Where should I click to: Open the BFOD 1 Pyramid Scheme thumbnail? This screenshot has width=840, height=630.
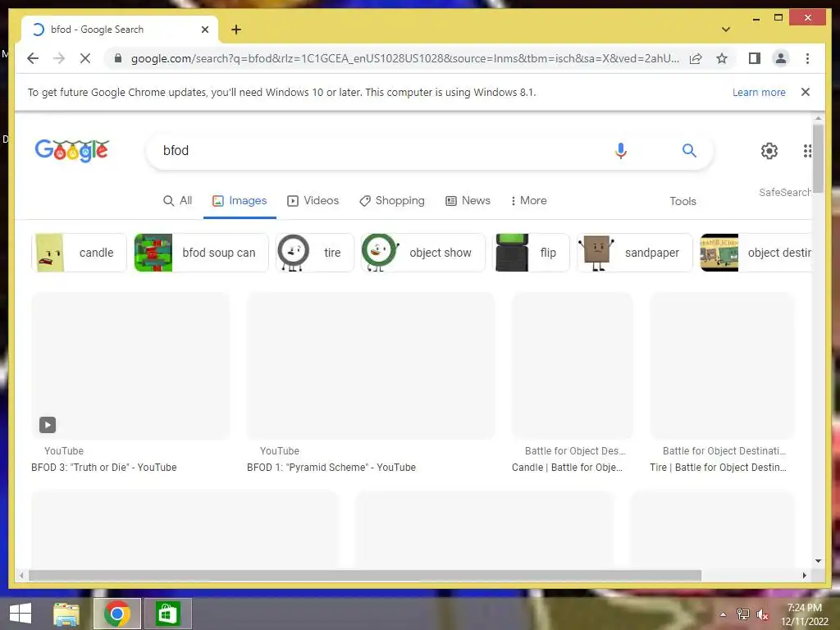(371, 366)
